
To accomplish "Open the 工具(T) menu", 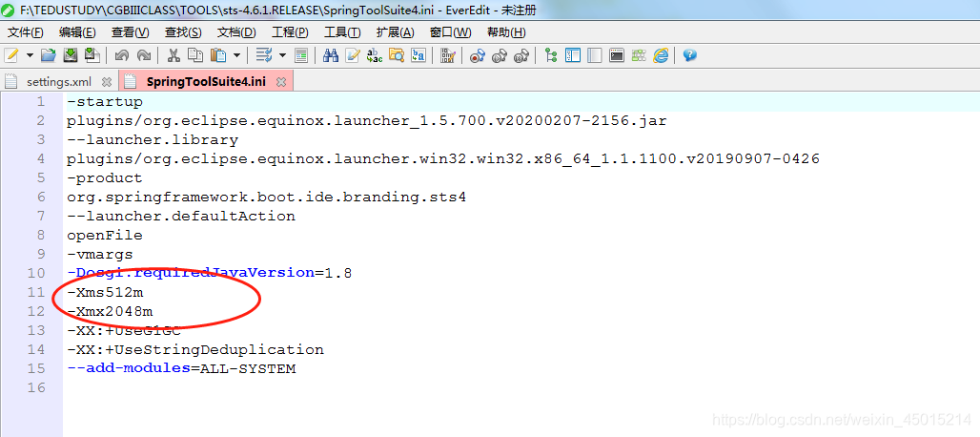I will [342, 32].
